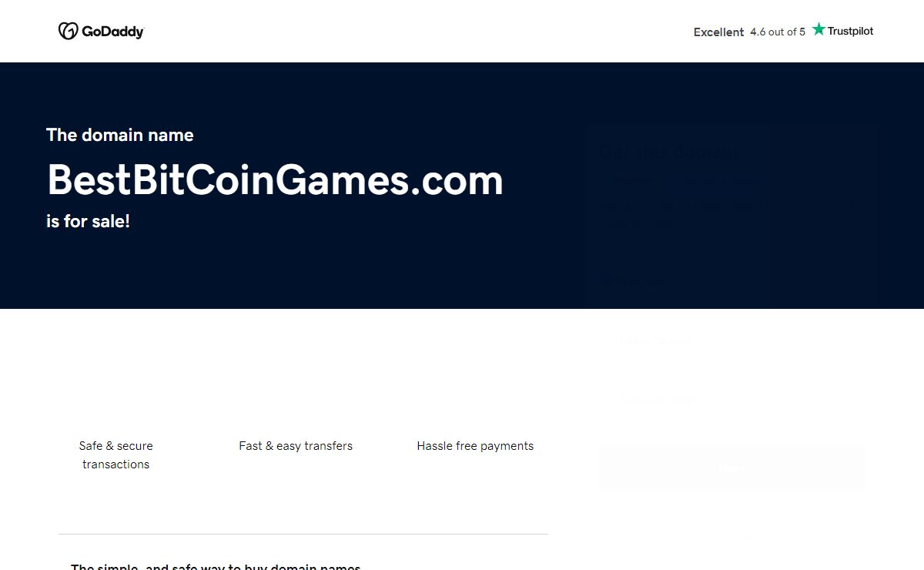
Task: Click the 'is for sale!' text
Action: pos(88,221)
